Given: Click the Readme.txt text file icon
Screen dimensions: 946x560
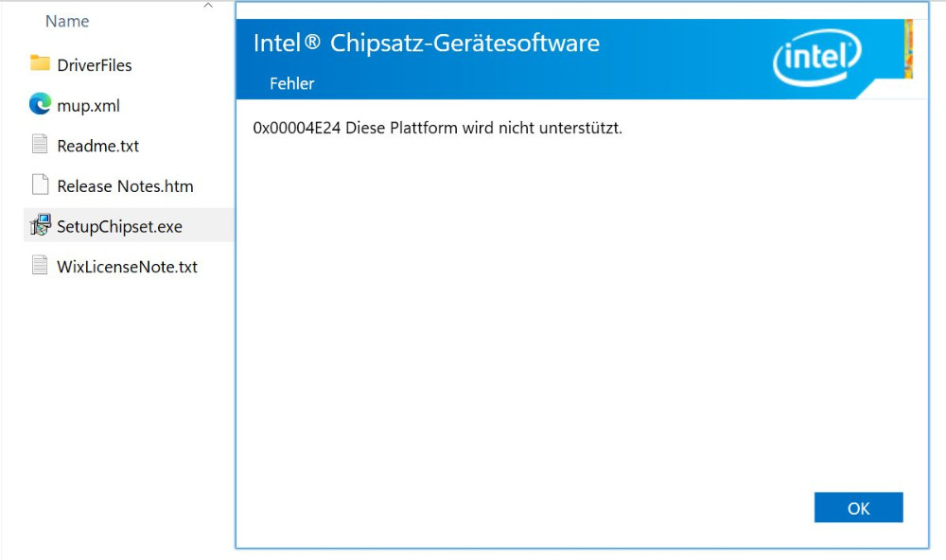Looking at the screenshot, I should 40,145.
